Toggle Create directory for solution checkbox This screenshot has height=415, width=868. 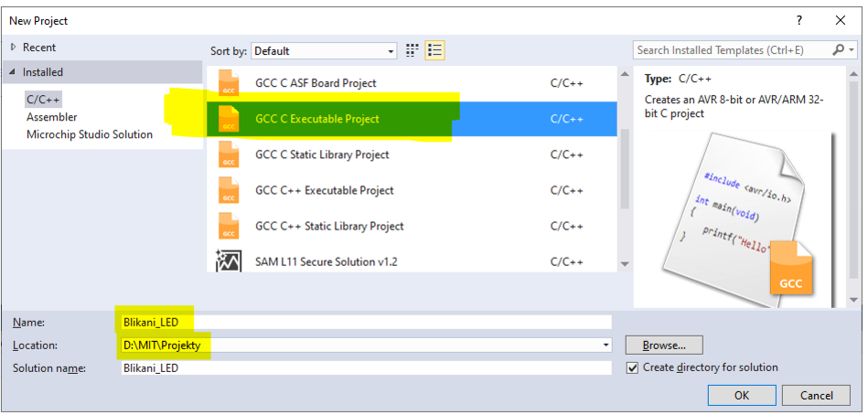pyautogui.click(x=632, y=368)
